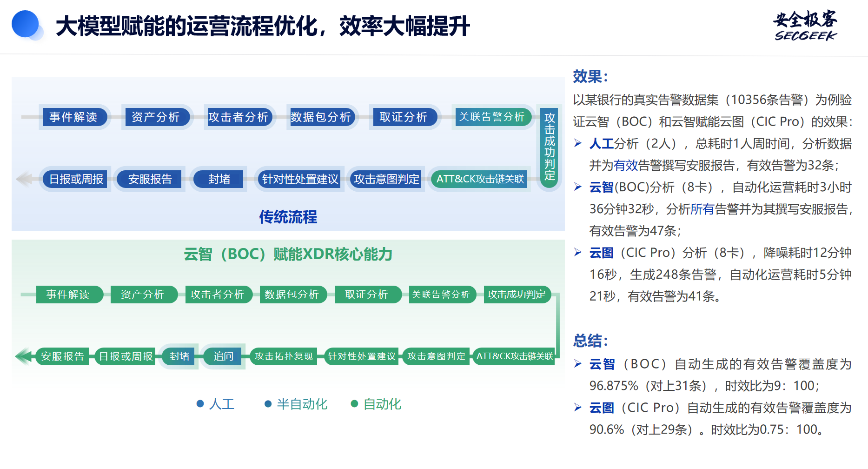Screen dimensions: 868x469
Task: Select the blue 攻击意图判定 node in 传统流程
Action: pos(386,179)
